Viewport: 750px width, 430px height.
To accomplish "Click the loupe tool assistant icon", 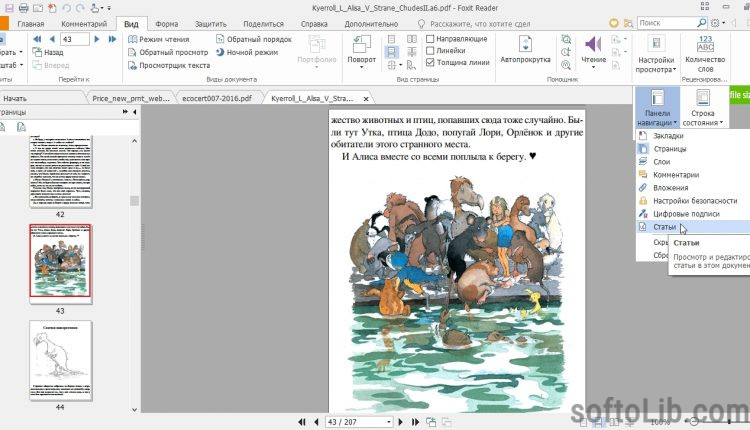I will click(566, 52).
